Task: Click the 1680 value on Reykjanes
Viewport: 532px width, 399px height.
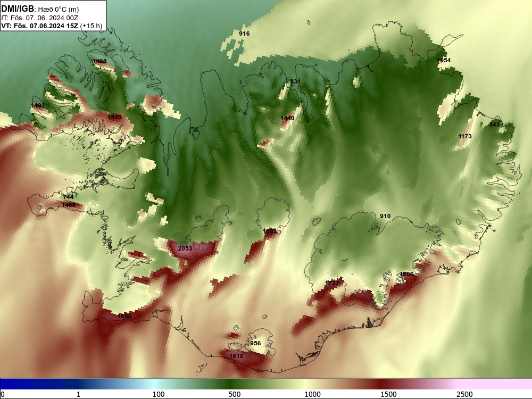Action: click(124, 316)
